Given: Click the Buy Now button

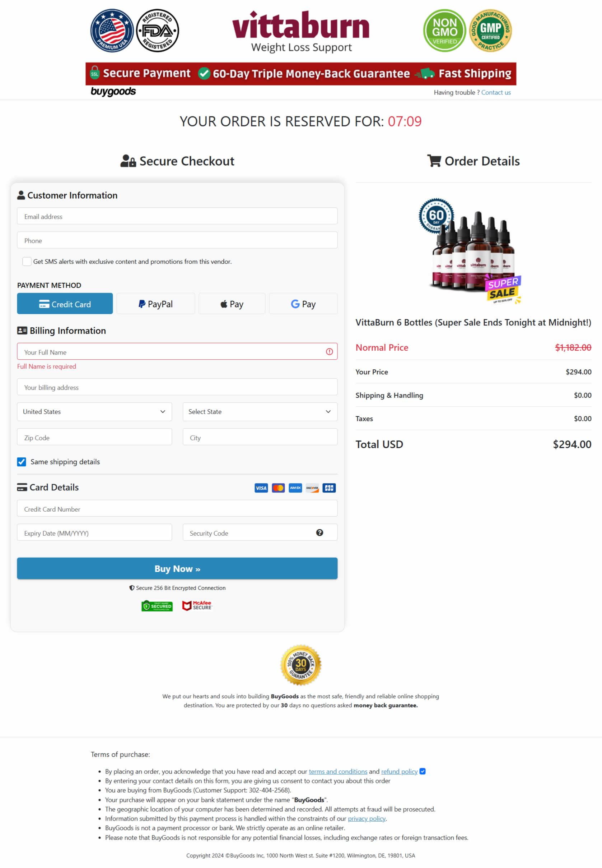Looking at the screenshot, I should point(177,569).
